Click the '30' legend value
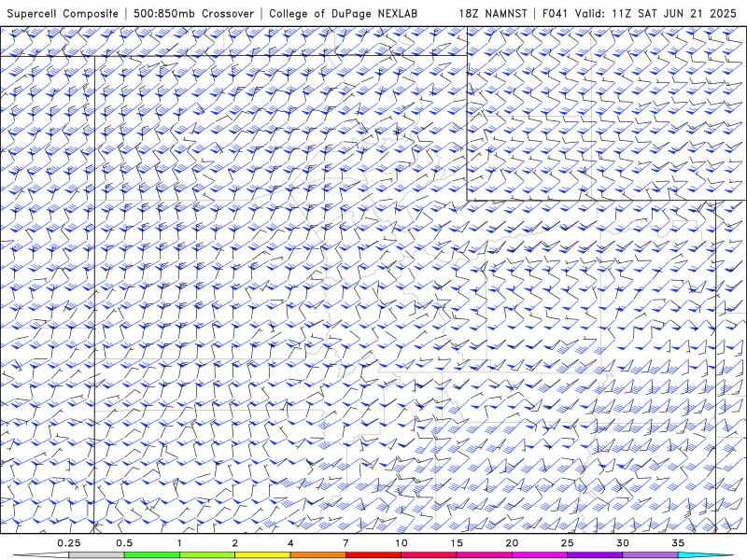 623,543
